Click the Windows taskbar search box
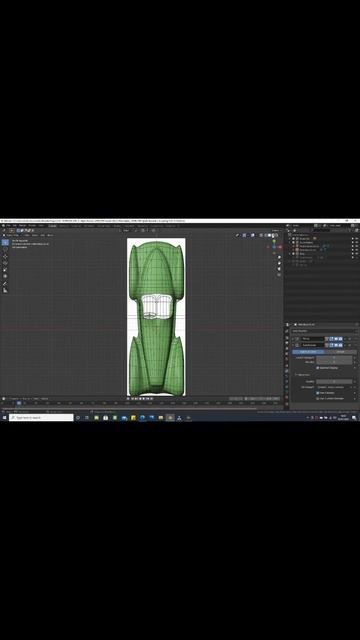This screenshot has width=360, height=640. click(41, 418)
